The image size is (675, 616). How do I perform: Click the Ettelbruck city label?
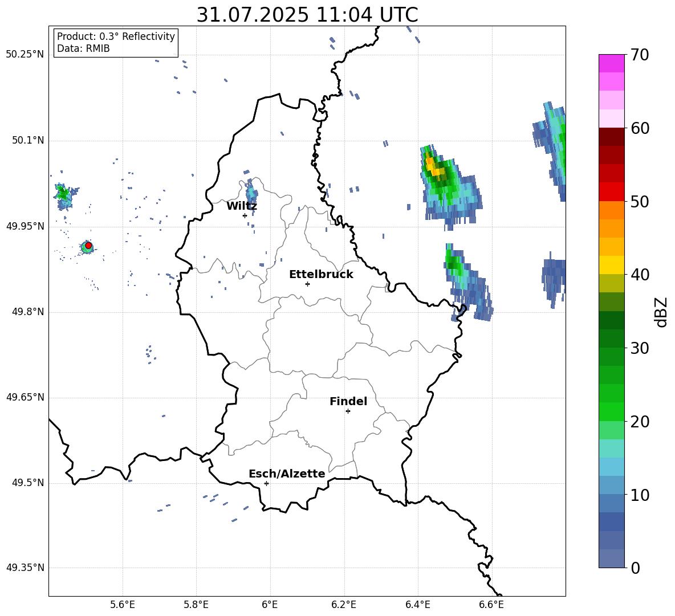321,275
